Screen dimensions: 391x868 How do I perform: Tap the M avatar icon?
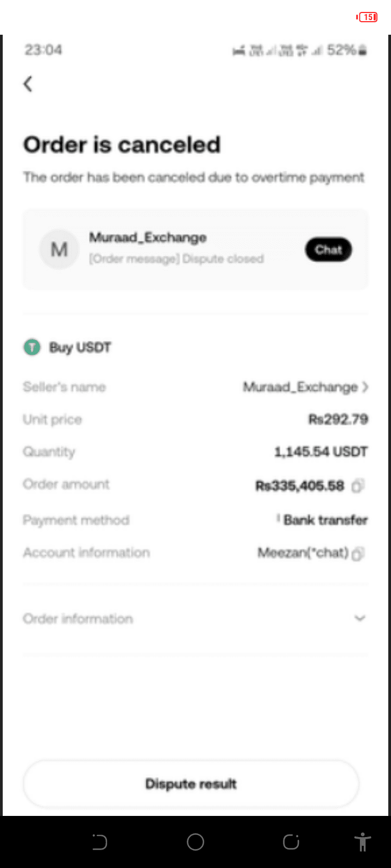tap(59, 250)
